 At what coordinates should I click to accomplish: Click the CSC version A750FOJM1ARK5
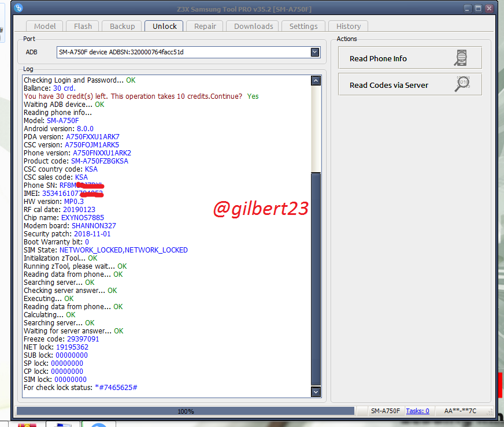tap(92, 144)
